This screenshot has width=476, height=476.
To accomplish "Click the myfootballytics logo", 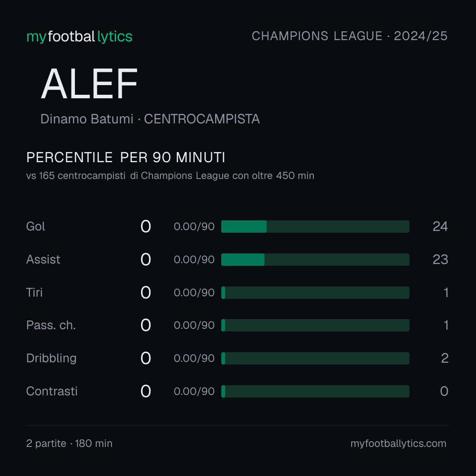I will [79, 37].
